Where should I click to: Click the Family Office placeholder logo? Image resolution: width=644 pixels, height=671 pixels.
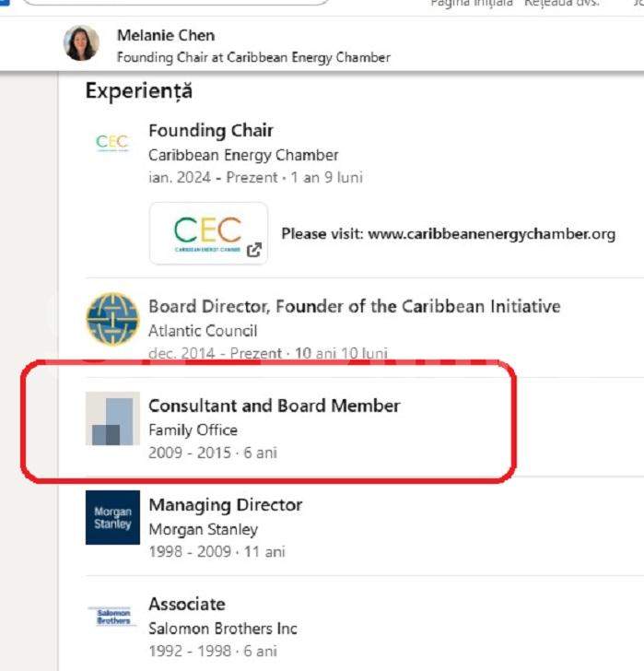click(112, 418)
